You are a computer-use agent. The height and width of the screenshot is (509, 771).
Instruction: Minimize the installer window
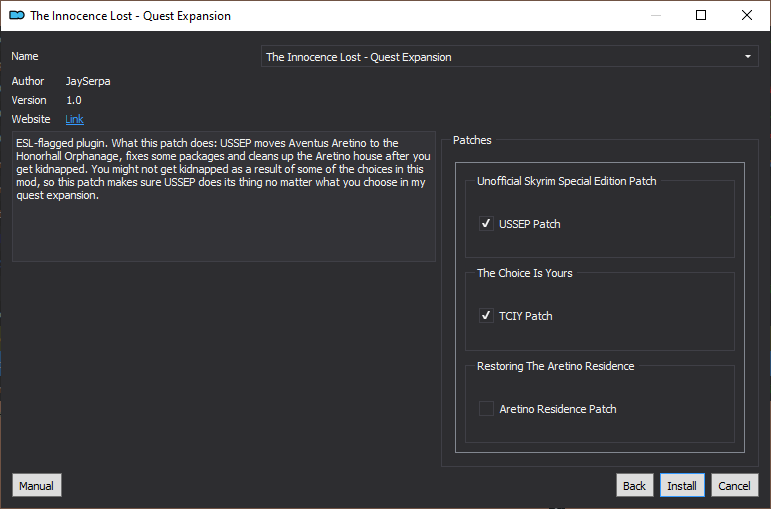655,15
